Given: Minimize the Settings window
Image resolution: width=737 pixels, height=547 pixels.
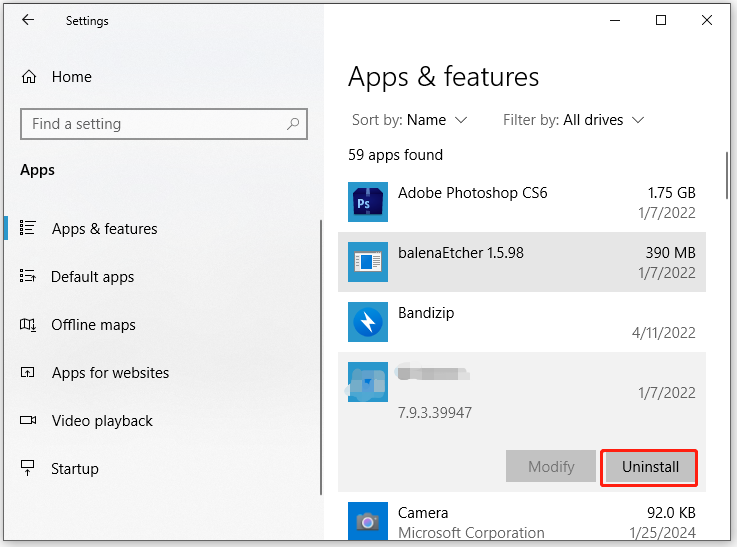Looking at the screenshot, I should (x=615, y=20).
